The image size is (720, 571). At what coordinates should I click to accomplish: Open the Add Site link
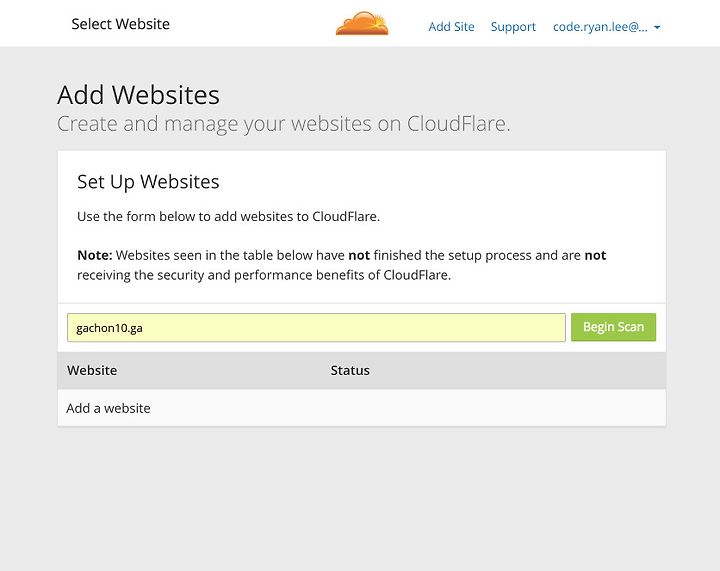[x=451, y=27]
